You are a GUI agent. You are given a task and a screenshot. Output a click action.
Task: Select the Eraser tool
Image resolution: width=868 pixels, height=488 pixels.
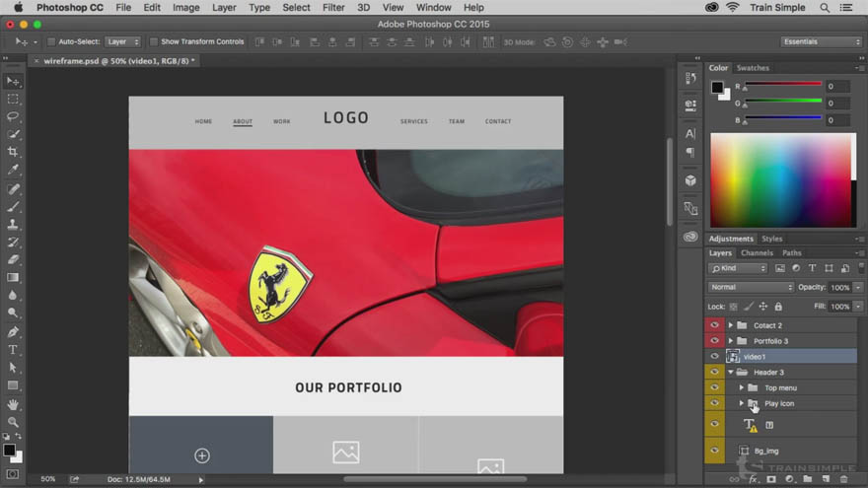(13, 260)
